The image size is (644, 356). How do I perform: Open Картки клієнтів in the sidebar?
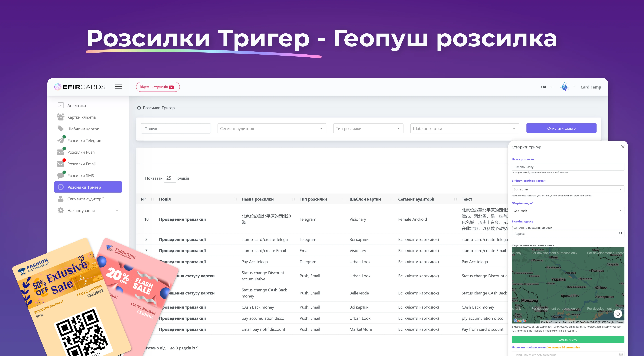[x=82, y=117]
